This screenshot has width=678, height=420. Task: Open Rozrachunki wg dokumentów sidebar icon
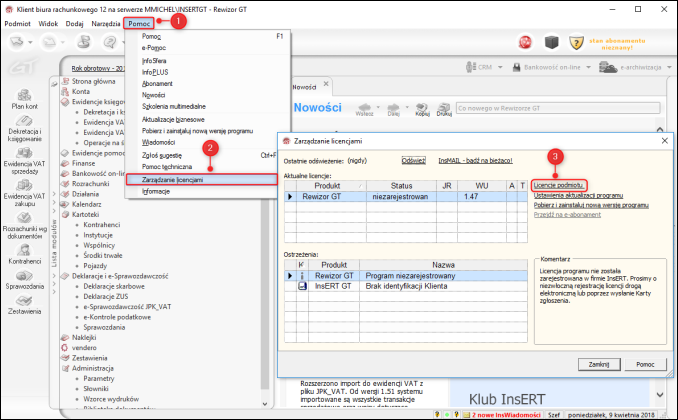[24, 218]
